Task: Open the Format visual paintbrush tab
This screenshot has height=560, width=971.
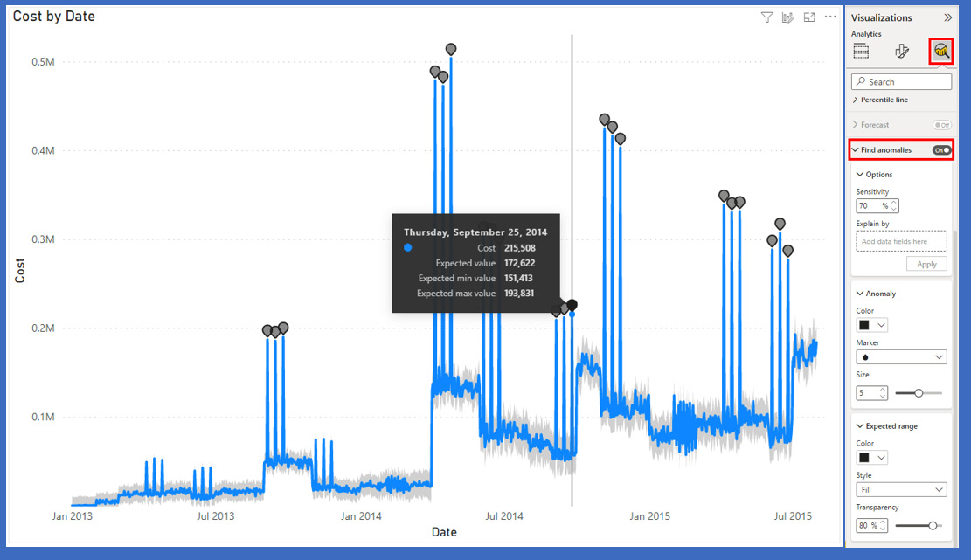Action: [x=902, y=52]
